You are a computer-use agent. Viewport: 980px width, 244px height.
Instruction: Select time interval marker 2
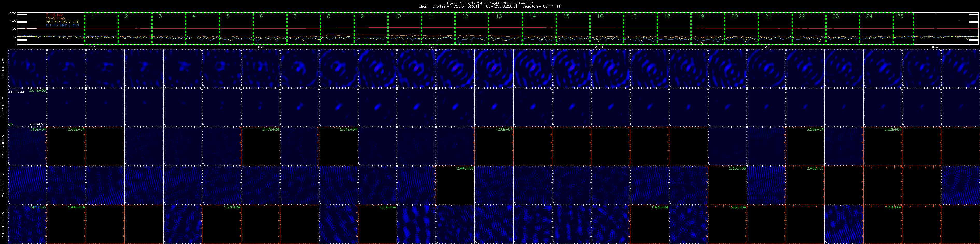[x=127, y=16]
